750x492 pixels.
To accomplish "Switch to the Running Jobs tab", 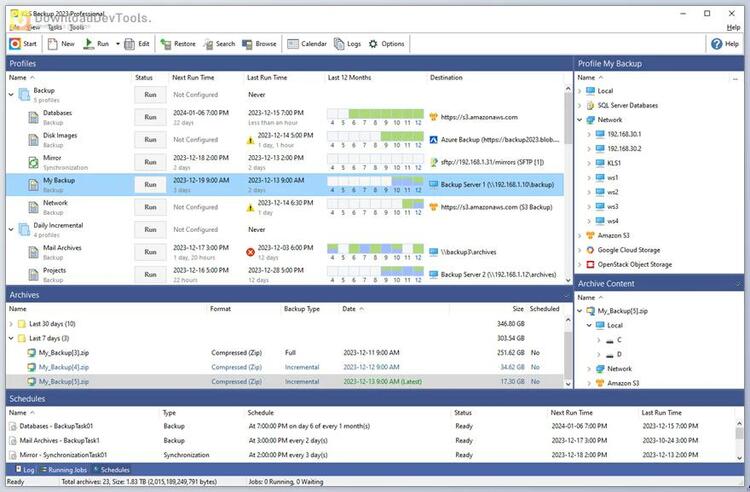I will (64, 470).
